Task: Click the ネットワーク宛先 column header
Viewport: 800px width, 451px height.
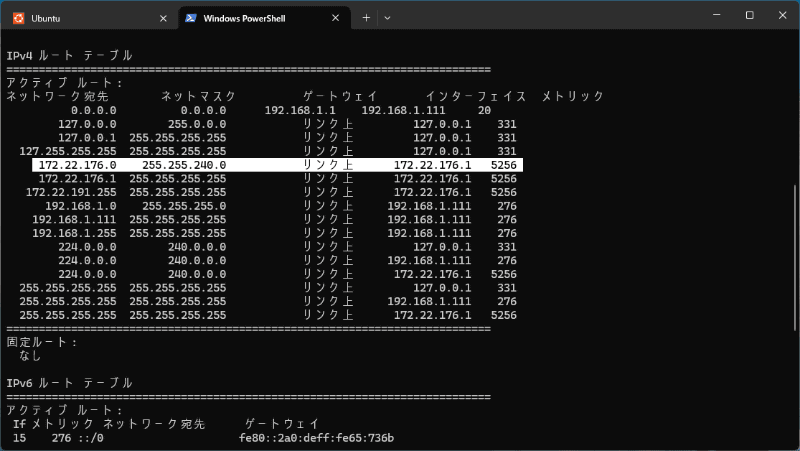Action: tap(57, 96)
